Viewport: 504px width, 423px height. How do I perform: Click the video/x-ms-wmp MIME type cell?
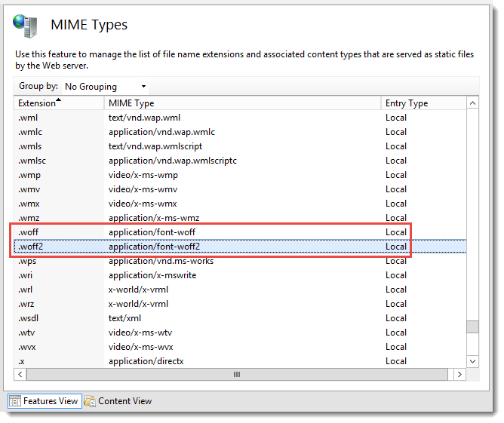143,175
